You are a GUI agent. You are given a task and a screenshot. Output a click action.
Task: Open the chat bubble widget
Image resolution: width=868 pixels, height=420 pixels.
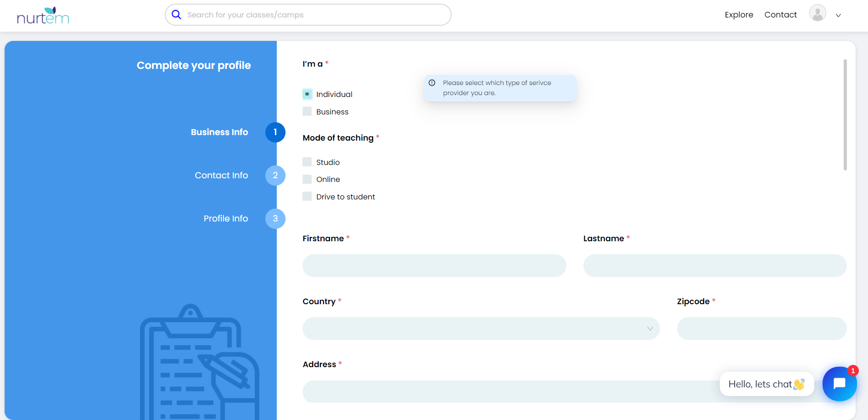(839, 383)
